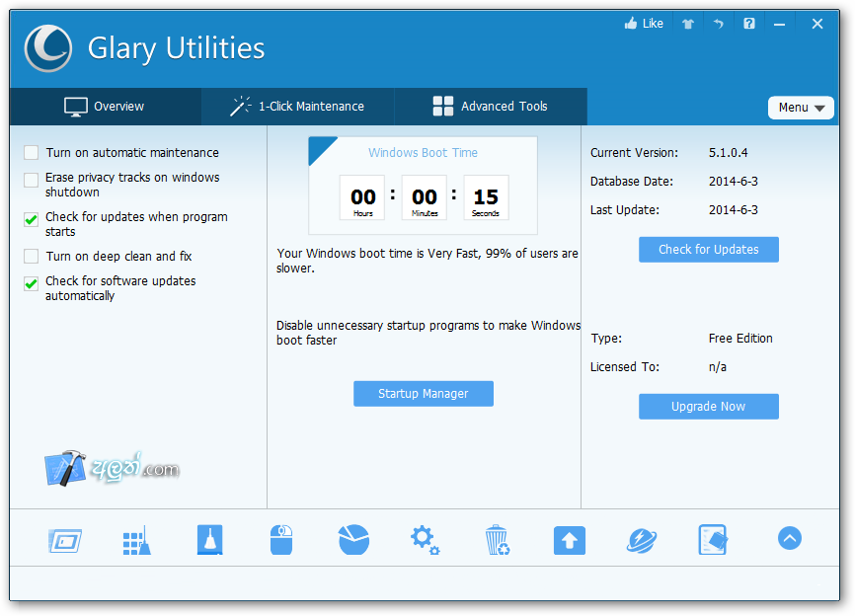Image resolution: width=855 pixels, height=616 pixels.
Task: Open the planet lightning browser tool icon
Action: 642,541
